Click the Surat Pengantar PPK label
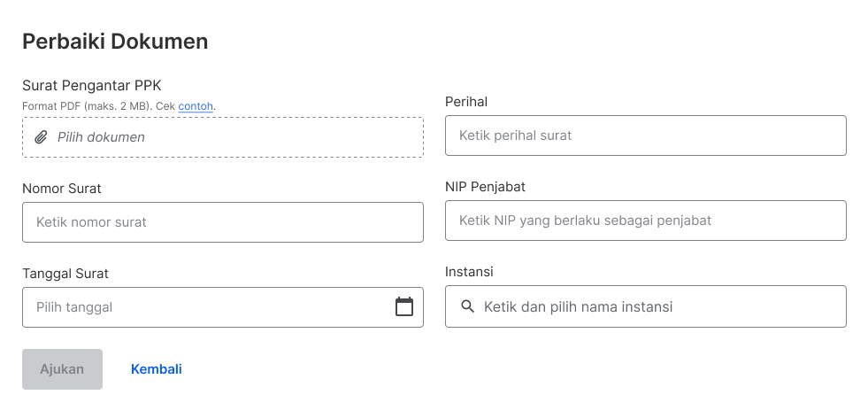Screen dimensions: 868x418 pyautogui.click(x=92, y=85)
